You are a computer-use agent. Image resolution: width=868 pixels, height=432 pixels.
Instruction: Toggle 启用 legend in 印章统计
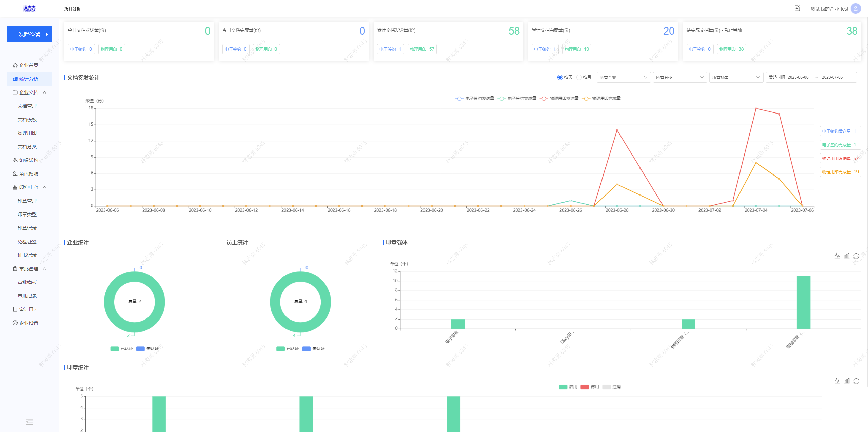tap(568, 387)
